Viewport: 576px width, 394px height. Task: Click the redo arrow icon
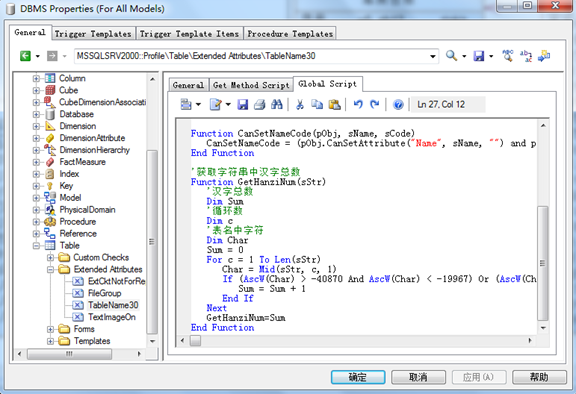coord(374,105)
